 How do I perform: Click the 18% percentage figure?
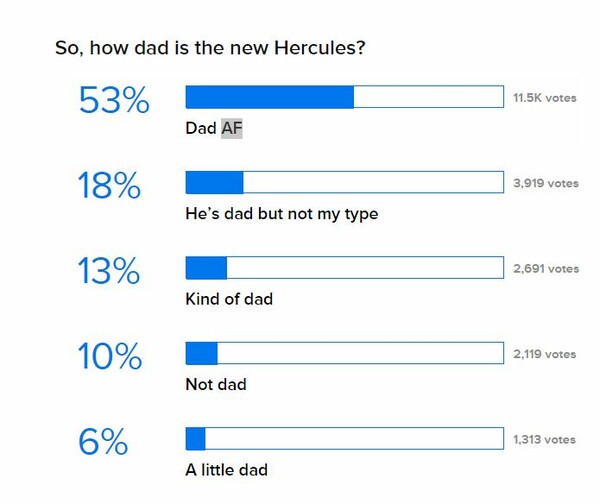click(x=109, y=186)
